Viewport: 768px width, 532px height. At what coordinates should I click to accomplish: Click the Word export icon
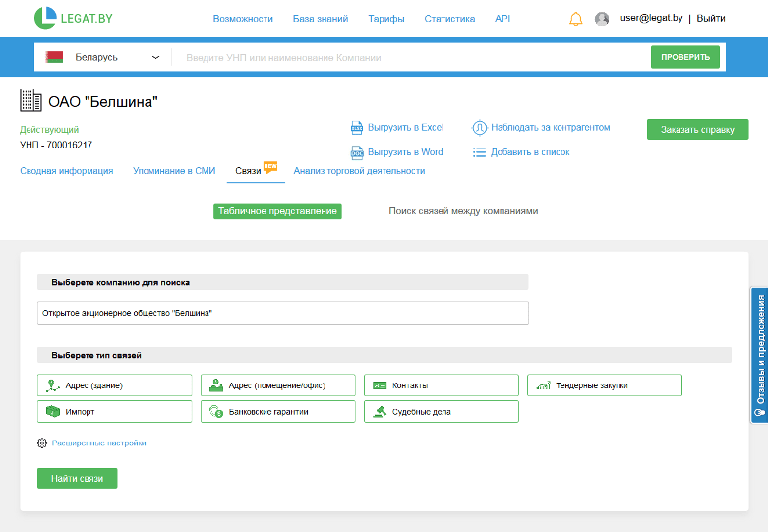(x=358, y=152)
